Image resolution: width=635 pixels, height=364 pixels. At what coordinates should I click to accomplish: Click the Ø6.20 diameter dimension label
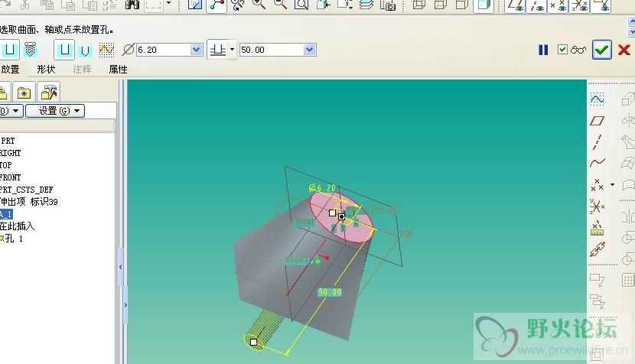(x=322, y=188)
